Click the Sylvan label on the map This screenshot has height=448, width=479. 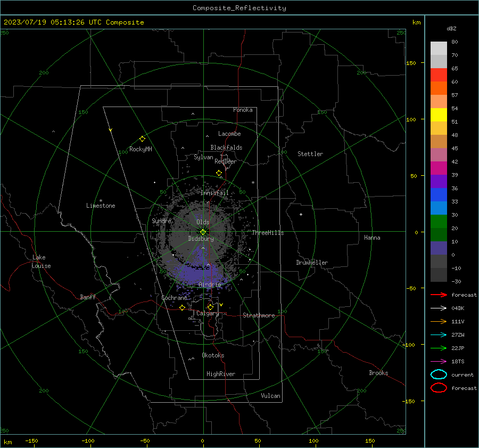point(203,157)
